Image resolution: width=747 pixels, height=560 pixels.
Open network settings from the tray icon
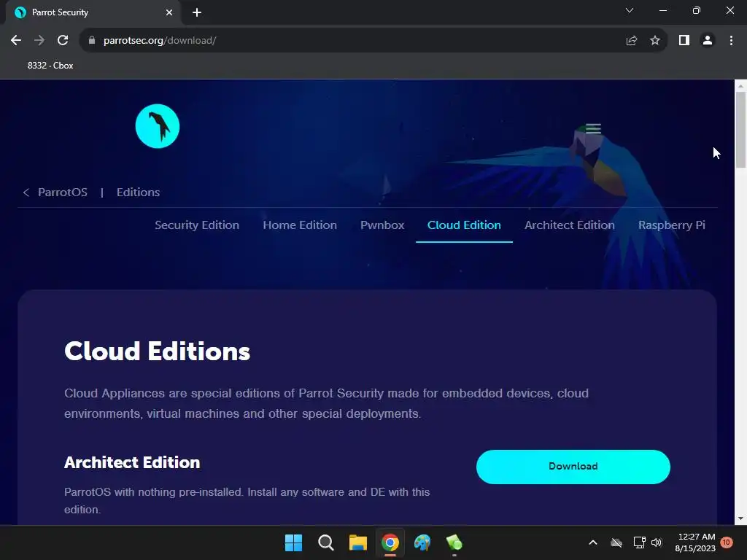(x=639, y=542)
